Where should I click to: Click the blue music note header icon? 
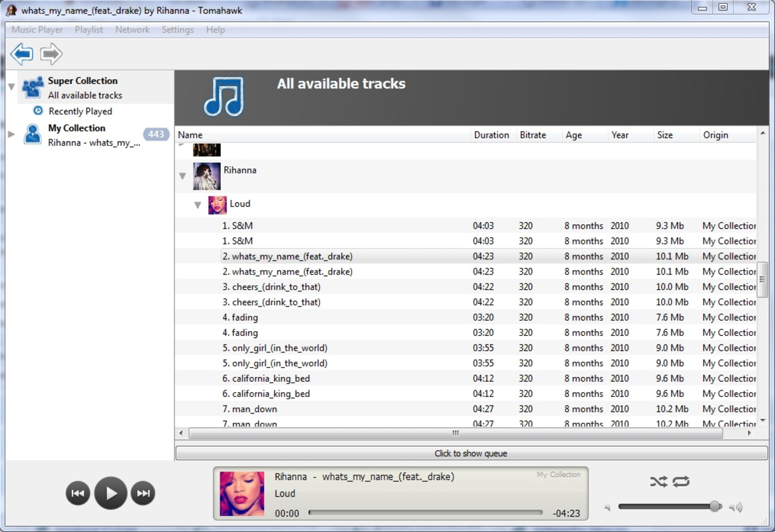[x=224, y=96]
